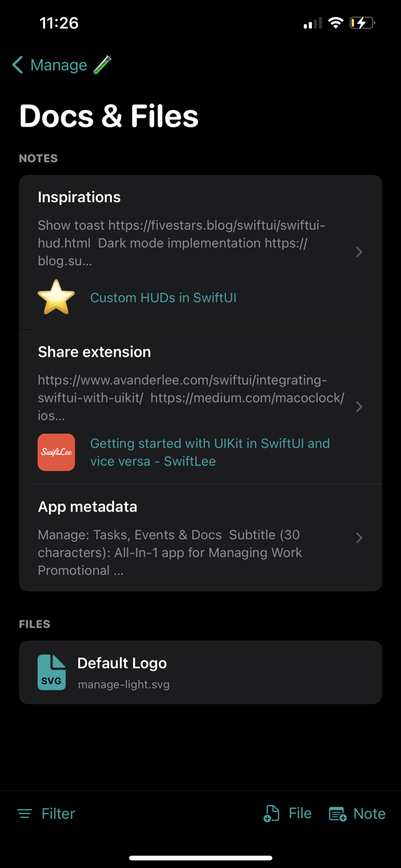This screenshot has width=401, height=868.
Task: Click the SVG file icon for Default Logo
Action: click(x=51, y=672)
